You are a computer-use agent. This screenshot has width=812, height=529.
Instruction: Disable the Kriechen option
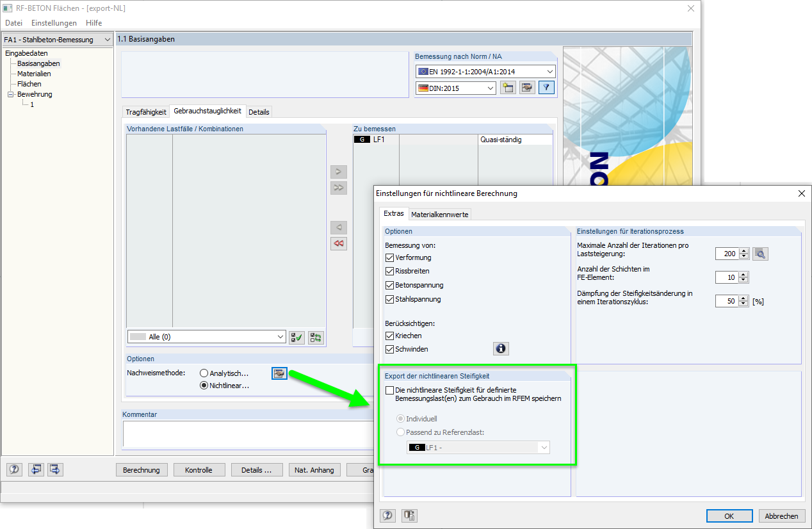pyautogui.click(x=390, y=335)
